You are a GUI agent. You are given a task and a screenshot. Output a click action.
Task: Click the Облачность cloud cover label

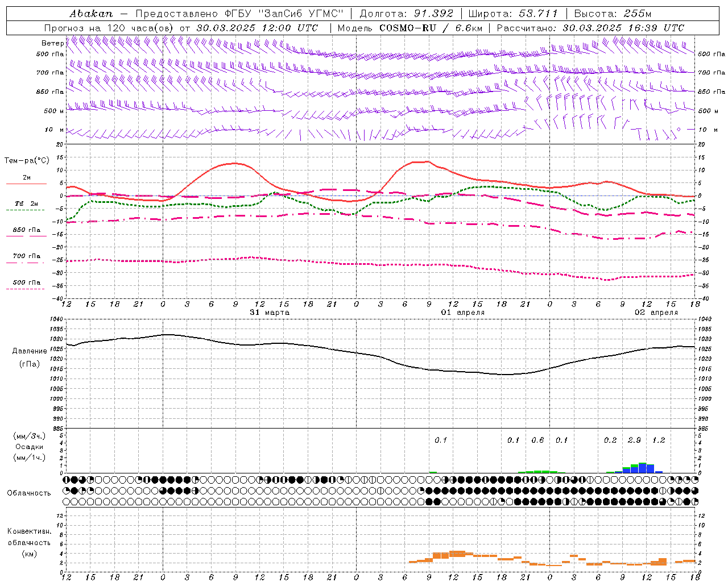pos(29,493)
